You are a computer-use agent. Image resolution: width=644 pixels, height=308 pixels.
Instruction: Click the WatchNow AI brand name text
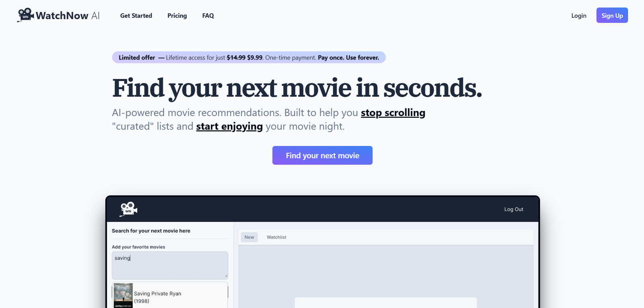(x=68, y=16)
